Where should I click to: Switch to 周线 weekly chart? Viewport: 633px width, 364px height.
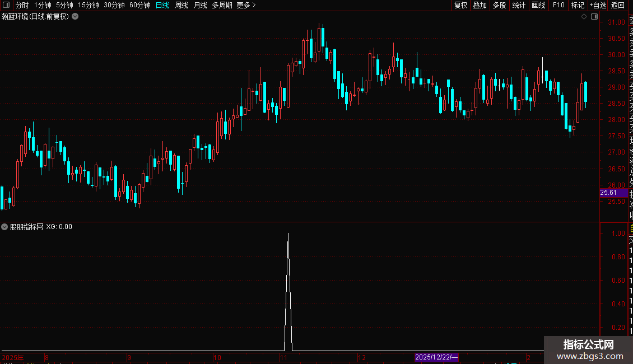(181, 5)
